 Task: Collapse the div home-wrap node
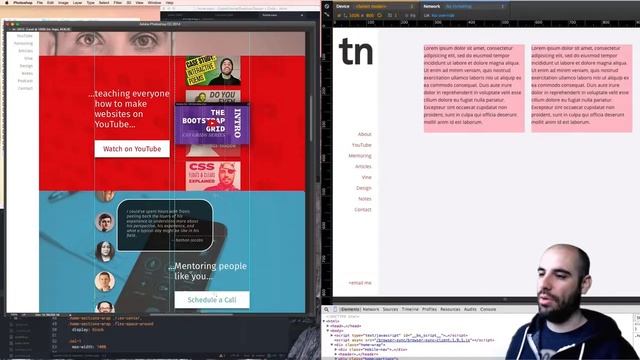pos(332,345)
